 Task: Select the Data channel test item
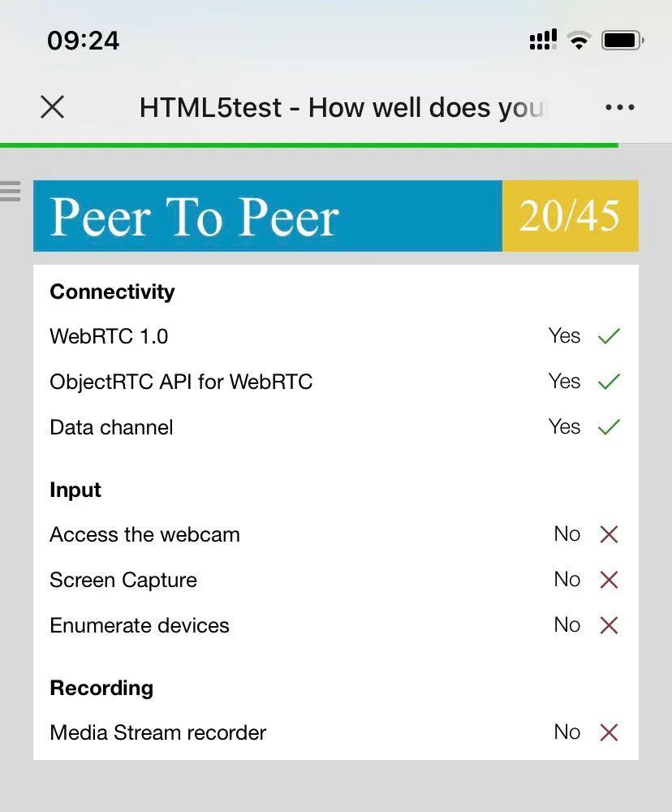pyautogui.click(x=111, y=427)
